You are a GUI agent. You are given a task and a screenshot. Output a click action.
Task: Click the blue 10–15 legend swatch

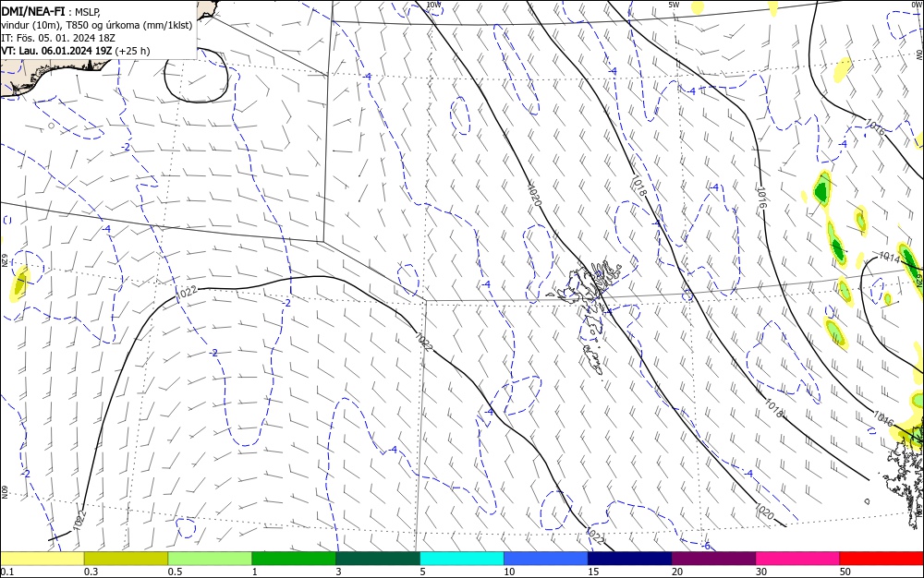[546, 559]
